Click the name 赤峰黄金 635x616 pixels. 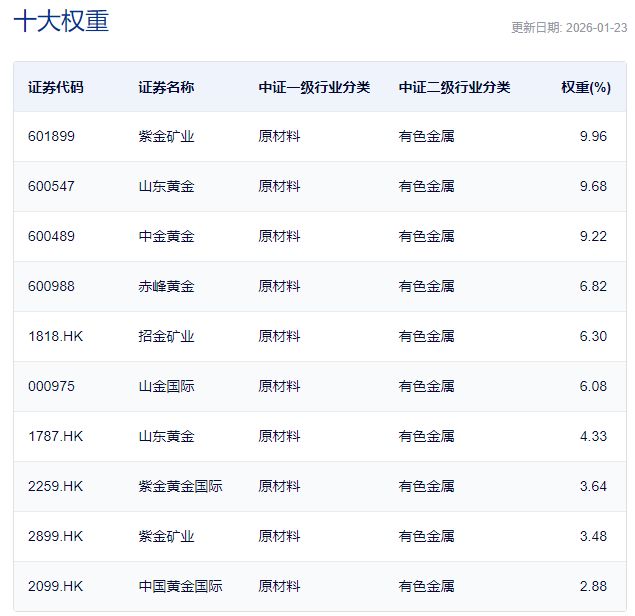(166, 286)
